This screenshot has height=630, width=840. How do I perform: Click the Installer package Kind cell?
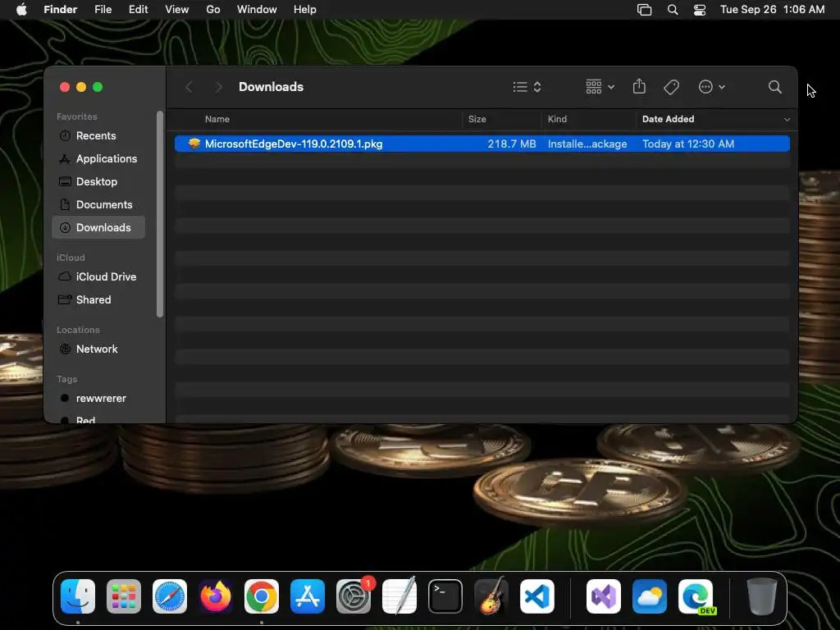click(587, 144)
